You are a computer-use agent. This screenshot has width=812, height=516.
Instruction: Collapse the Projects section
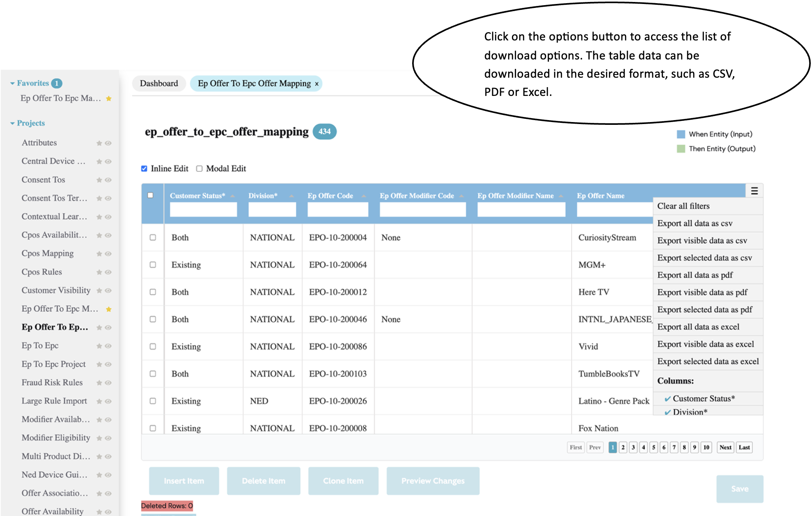point(12,124)
